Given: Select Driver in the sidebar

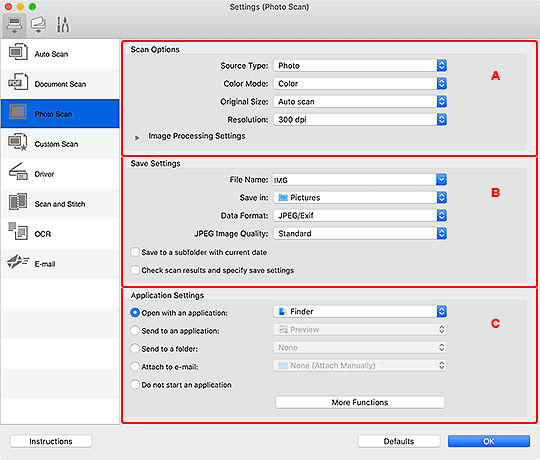Looking at the screenshot, I should [60, 174].
